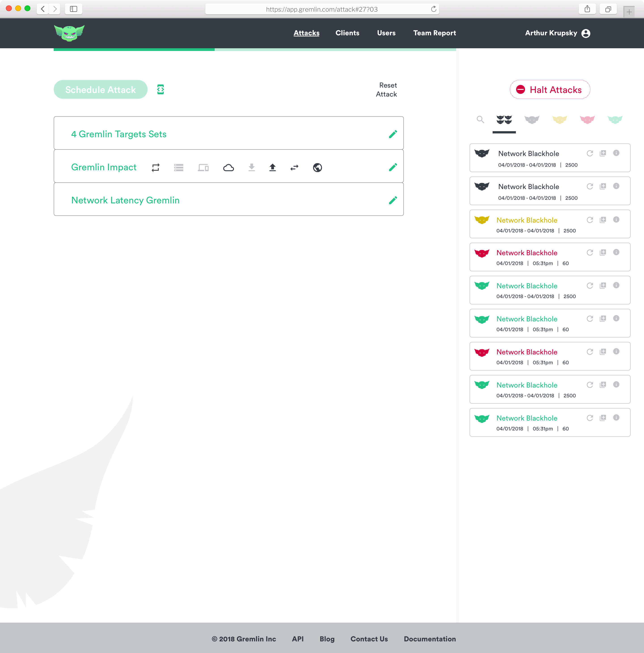Viewport: 644px width, 653px height.
Task: Go to the Clients page
Action: [x=347, y=33]
